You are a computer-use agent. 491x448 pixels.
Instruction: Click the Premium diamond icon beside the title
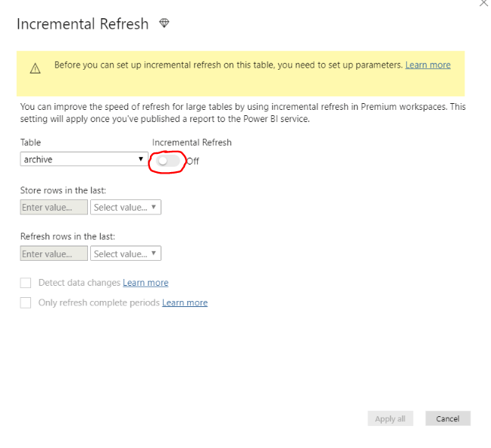164,23
